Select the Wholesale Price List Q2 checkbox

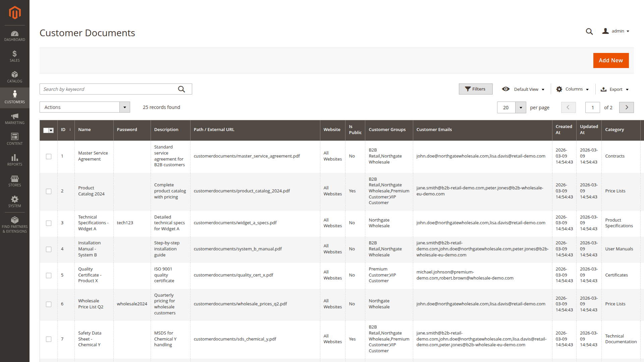click(49, 304)
